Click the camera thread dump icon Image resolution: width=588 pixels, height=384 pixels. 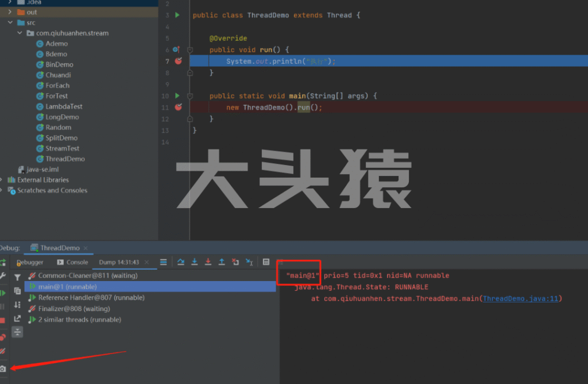3,368
